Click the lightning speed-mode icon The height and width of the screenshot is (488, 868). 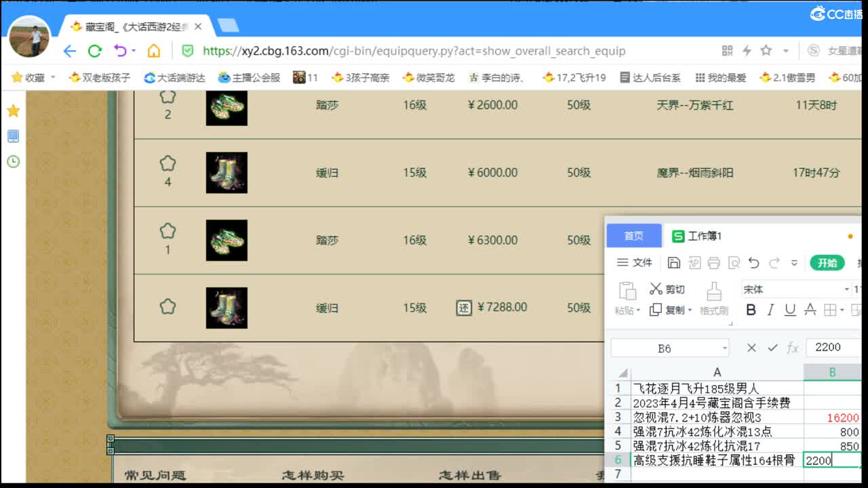click(x=747, y=51)
